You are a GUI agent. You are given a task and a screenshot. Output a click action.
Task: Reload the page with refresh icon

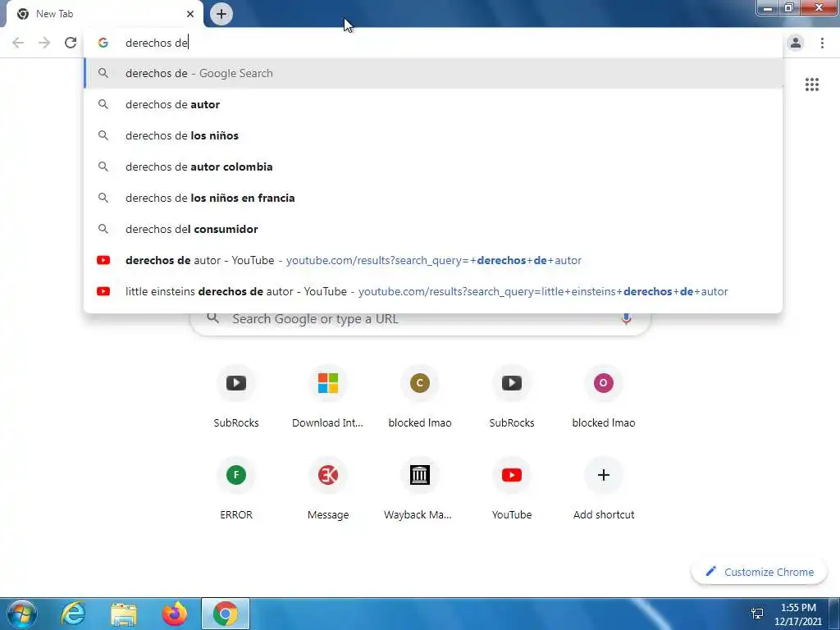[x=71, y=43]
